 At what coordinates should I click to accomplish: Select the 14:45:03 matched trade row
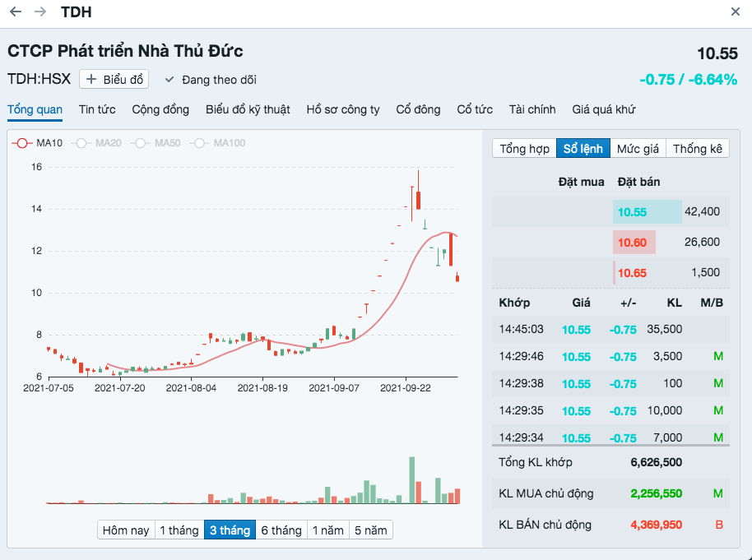(610, 330)
